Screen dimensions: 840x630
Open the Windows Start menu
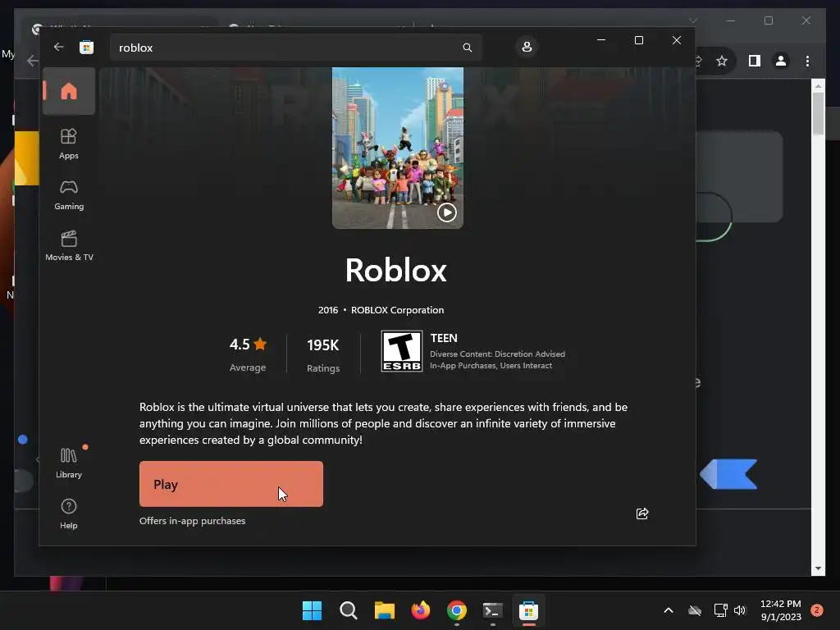(x=312, y=610)
